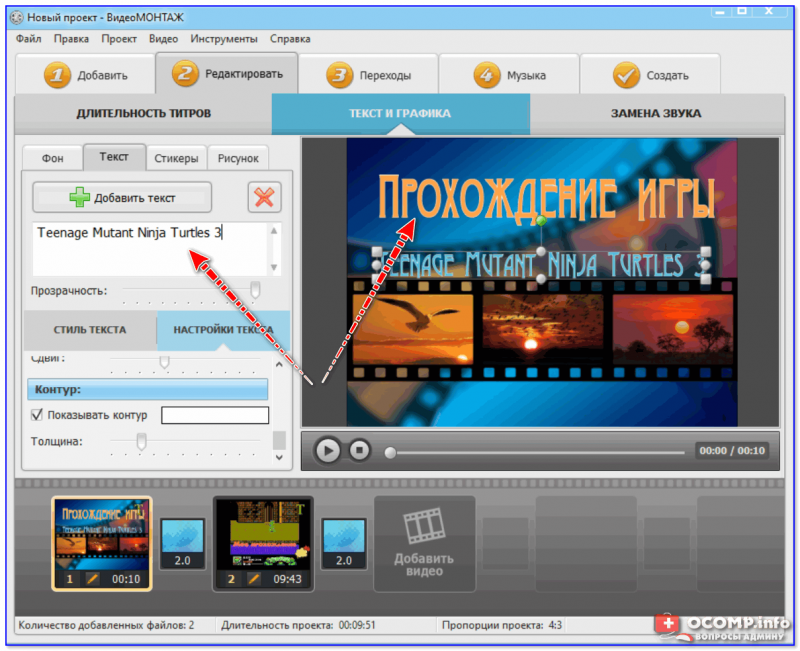This screenshot has width=800, height=651.
Task: Adjust the Сдвиг slider handle
Action: pos(164,361)
